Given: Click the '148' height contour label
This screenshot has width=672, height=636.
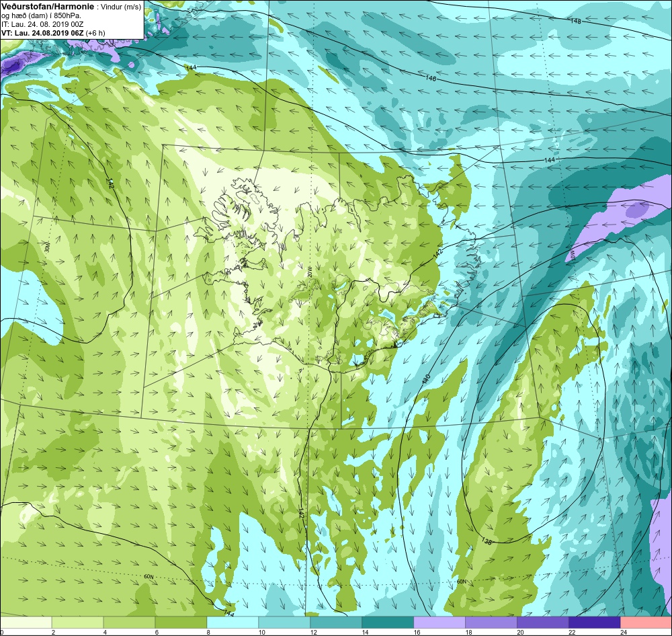Looking at the screenshot, I should (x=576, y=21).
